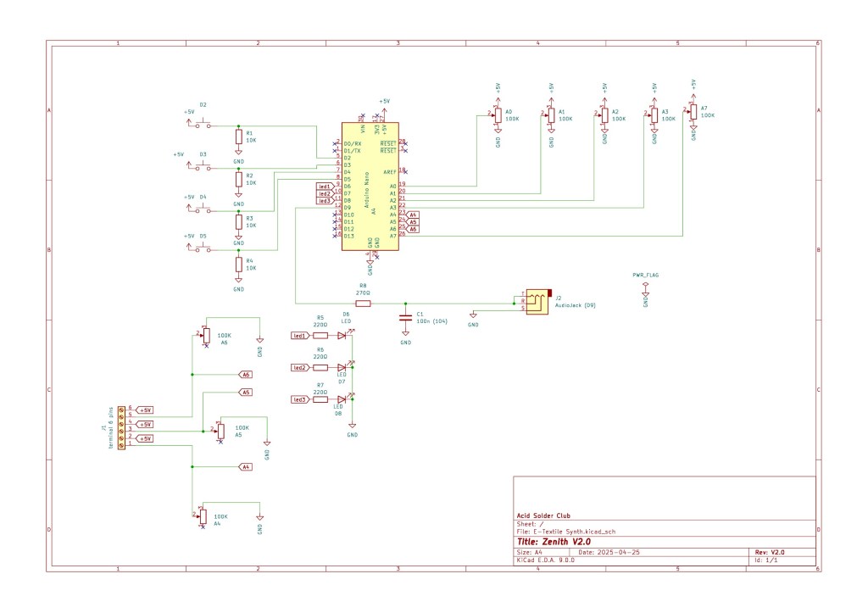This screenshot has width=868, height=613.
Task: Click capacitor C1 symbol
Action: (406, 319)
